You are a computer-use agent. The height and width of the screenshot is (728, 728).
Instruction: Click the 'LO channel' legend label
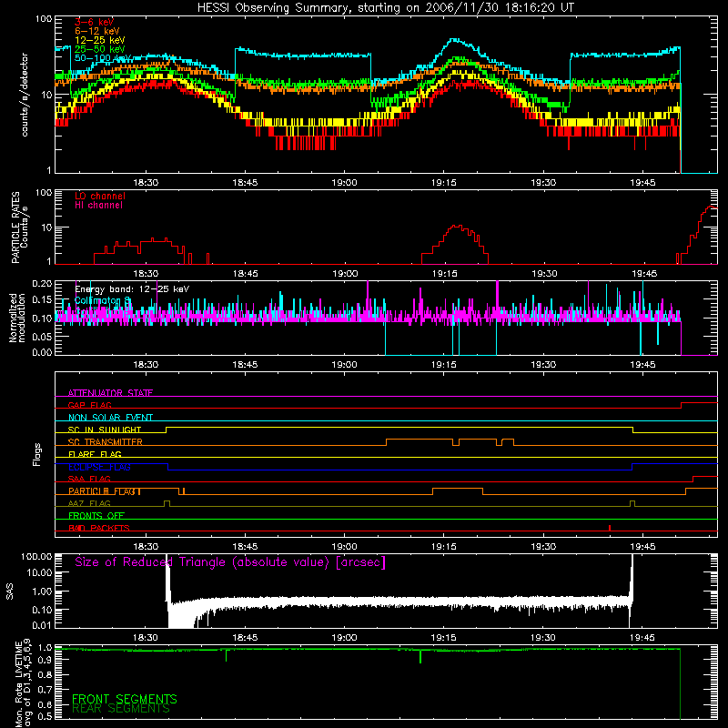click(x=100, y=196)
